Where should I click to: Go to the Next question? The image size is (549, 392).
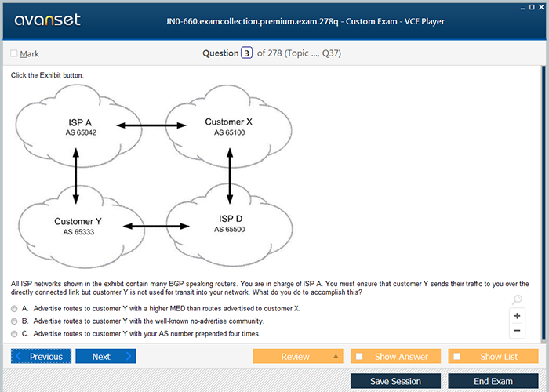click(x=105, y=356)
